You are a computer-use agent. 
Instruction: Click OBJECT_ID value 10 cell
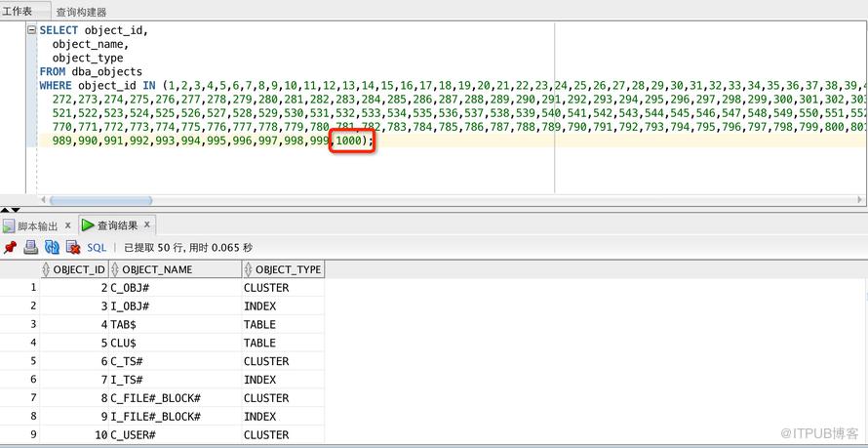(73, 434)
